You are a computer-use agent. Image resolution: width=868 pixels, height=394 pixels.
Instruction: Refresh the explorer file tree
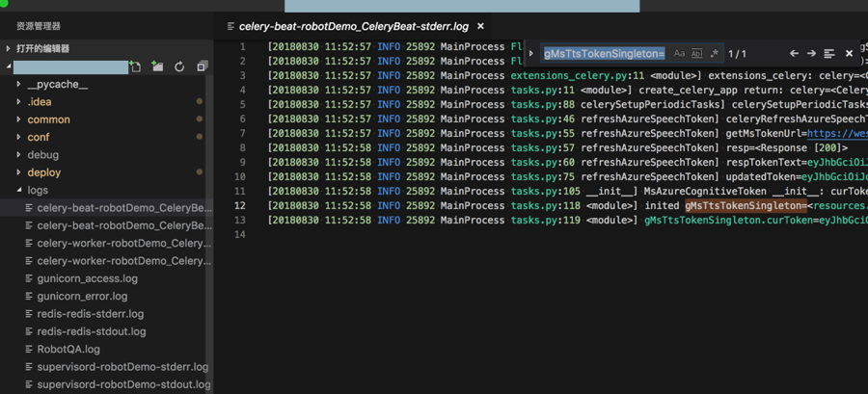point(179,66)
